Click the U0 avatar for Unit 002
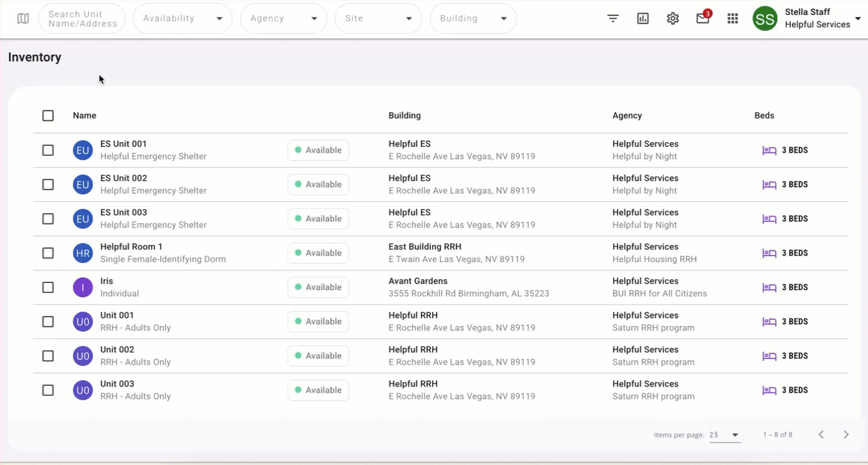Viewport: 868px width, 465px height. (x=83, y=356)
